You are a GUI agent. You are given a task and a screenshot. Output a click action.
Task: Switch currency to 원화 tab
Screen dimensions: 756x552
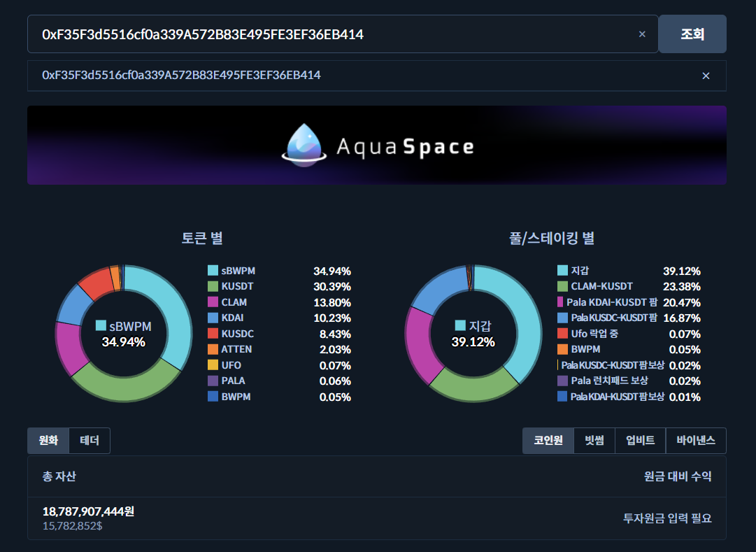coord(48,441)
